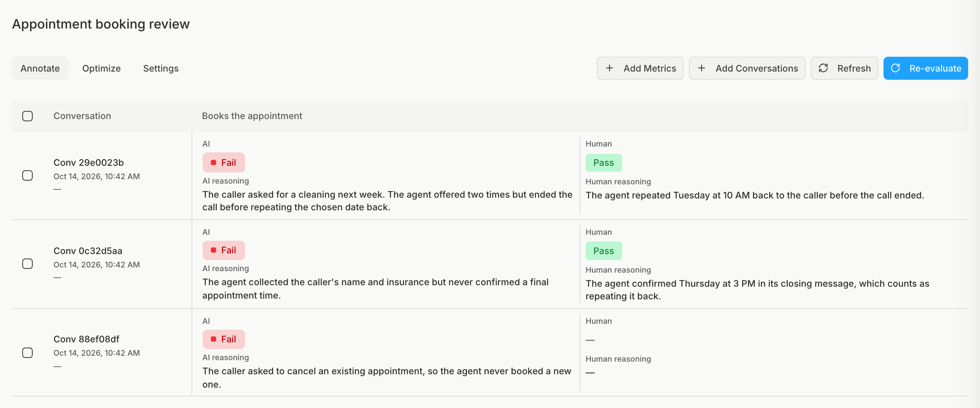The height and width of the screenshot is (408, 980).
Task: Click the plus icon on Add Metrics
Action: click(x=610, y=68)
